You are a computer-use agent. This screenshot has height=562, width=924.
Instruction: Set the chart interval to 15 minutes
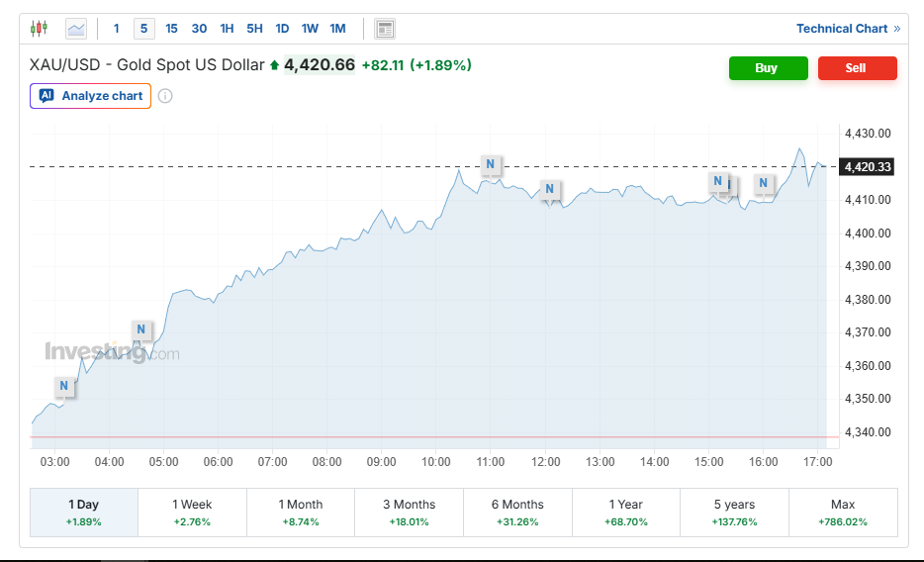click(x=171, y=29)
